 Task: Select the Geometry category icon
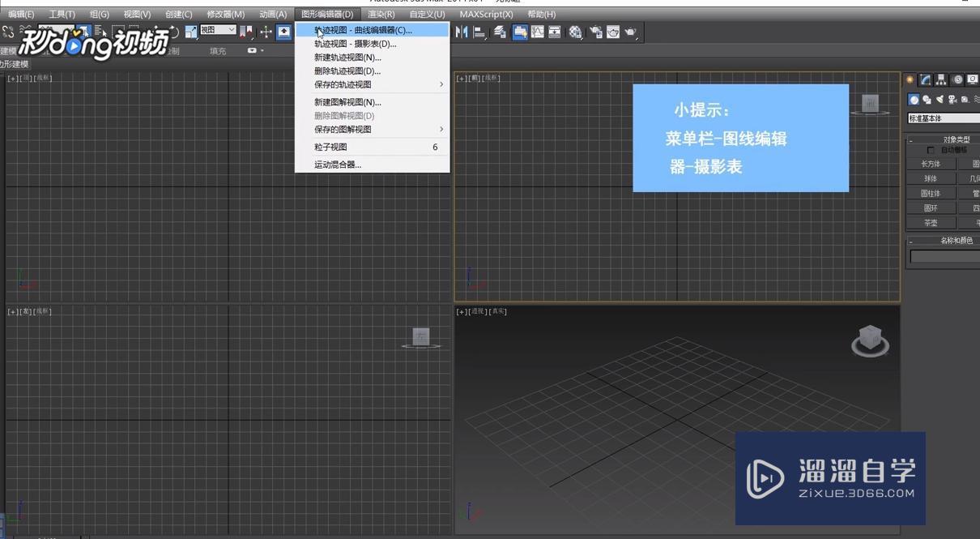click(x=914, y=100)
